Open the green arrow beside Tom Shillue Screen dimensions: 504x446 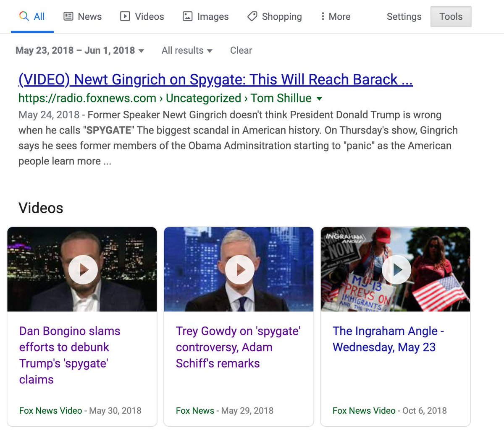pyautogui.click(x=319, y=99)
